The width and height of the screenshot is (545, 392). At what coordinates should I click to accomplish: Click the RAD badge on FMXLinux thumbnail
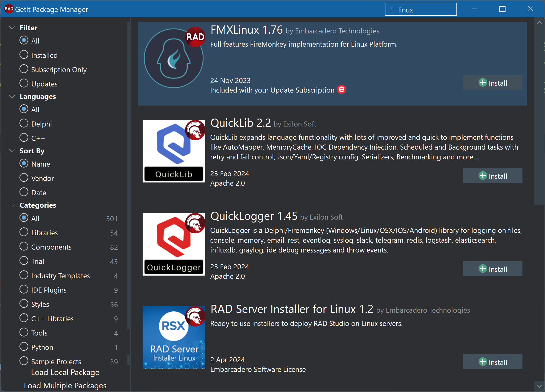[x=195, y=37]
